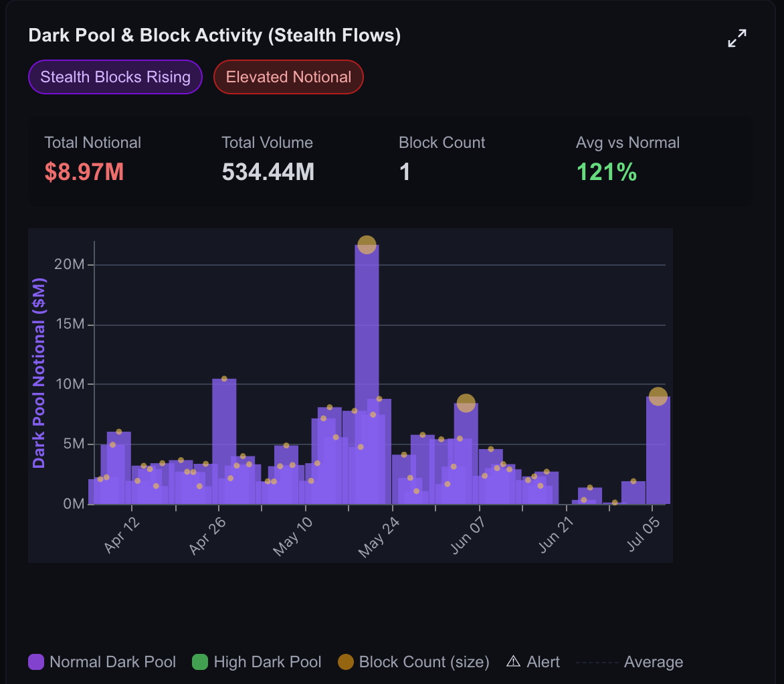The height and width of the screenshot is (684, 784).
Task: Click the Dark Pool Notional axis title
Action: 39,373
